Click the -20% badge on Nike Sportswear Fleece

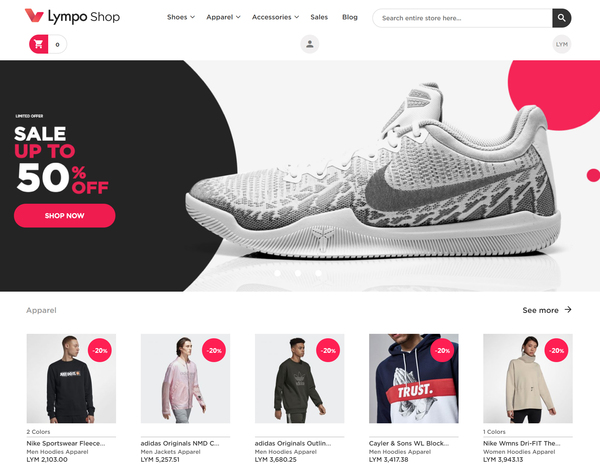[100, 350]
